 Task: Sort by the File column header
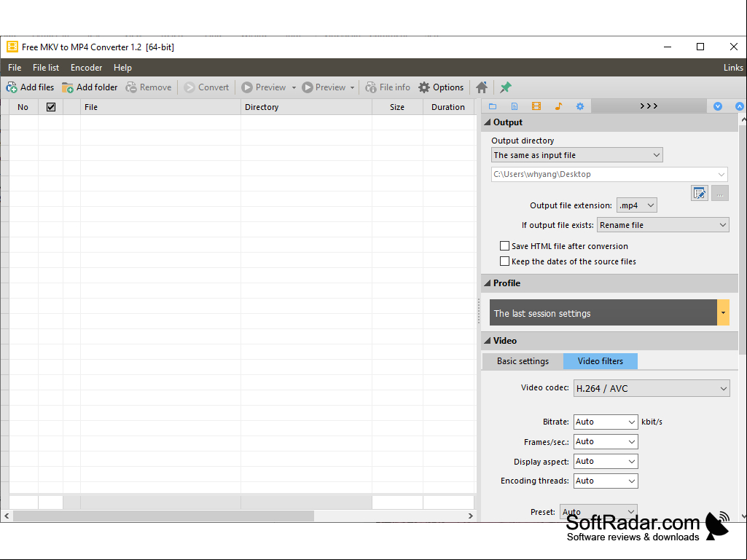(160, 107)
